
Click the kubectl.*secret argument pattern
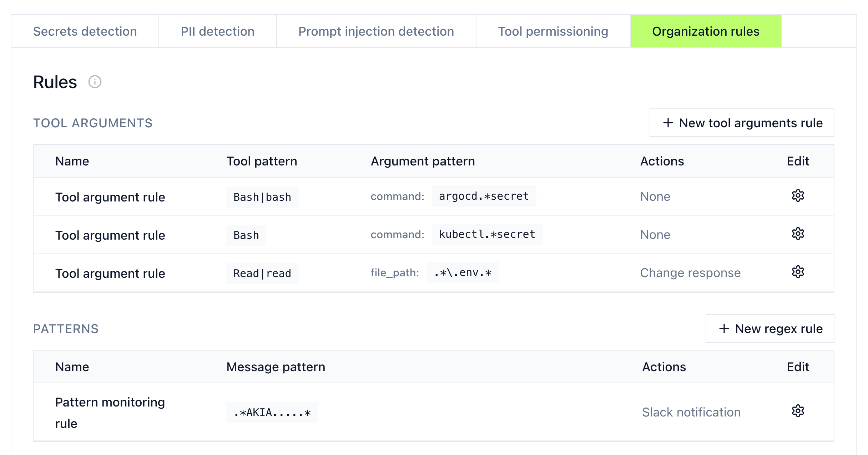coord(487,234)
